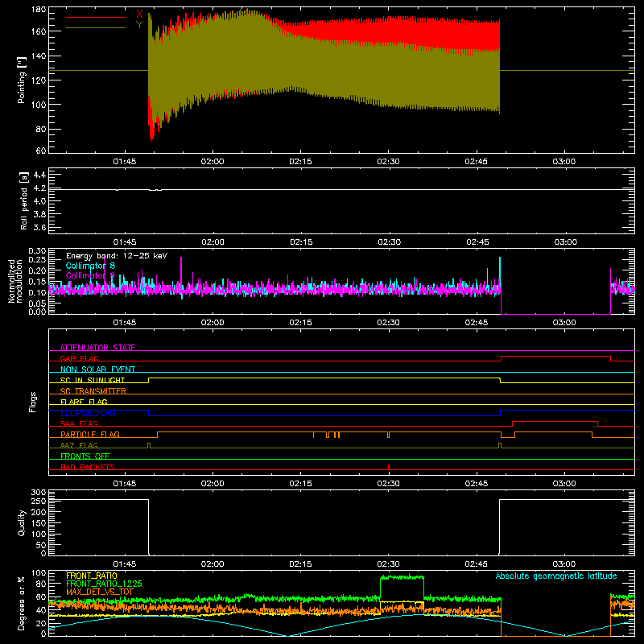This screenshot has width=644, height=644.
Task: Click the '03:00' label under Quality plot
Action: [564, 564]
